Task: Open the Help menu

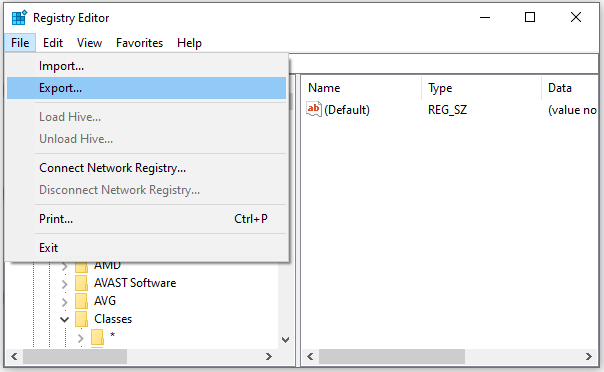Action: pyautogui.click(x=189, y=43)
